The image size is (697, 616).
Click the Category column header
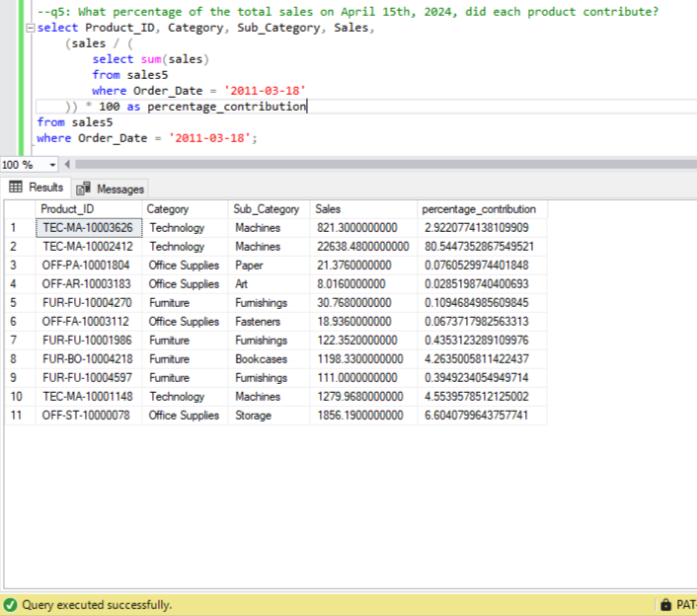[185, 209]
